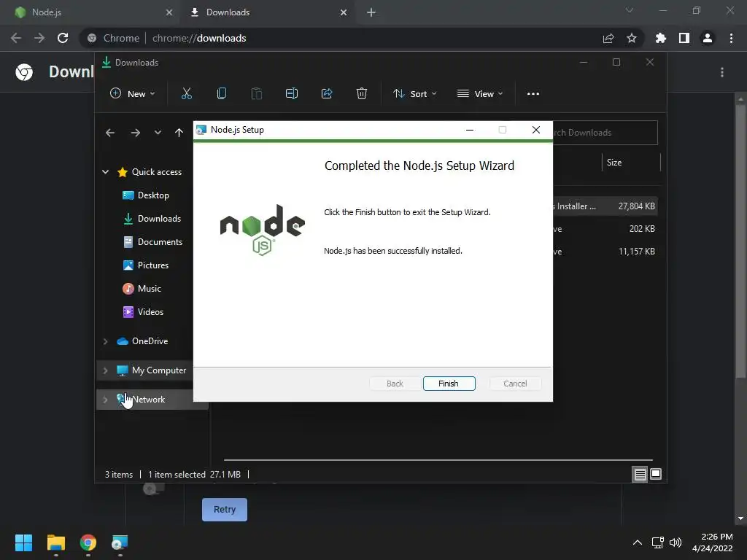
Task: Go up one folder level in Explorer
Action: [x=179, y=133]
